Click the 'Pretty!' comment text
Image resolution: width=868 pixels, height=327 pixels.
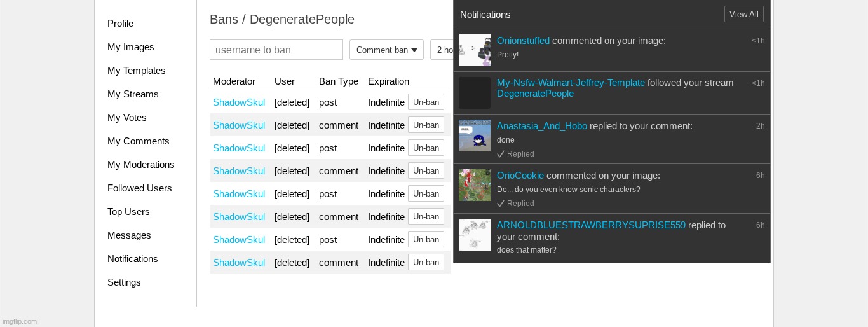click(508, 55)
